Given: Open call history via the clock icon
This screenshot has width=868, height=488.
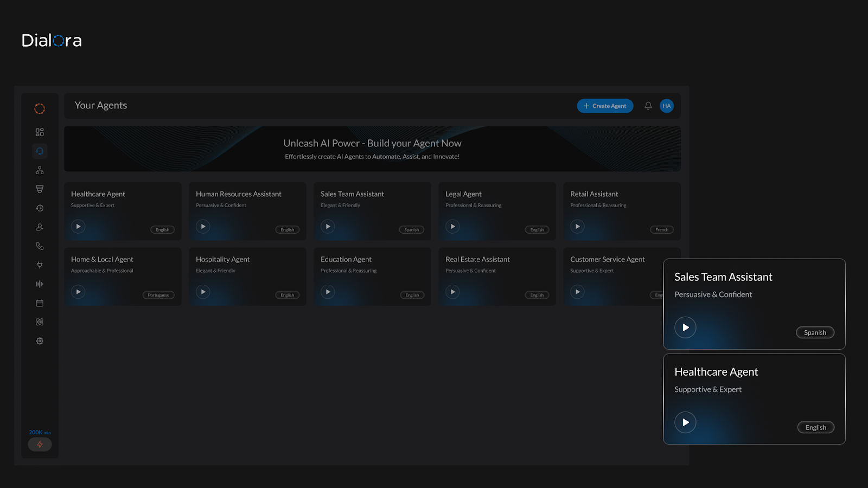Looking at the screenshot, I should 39,208.
